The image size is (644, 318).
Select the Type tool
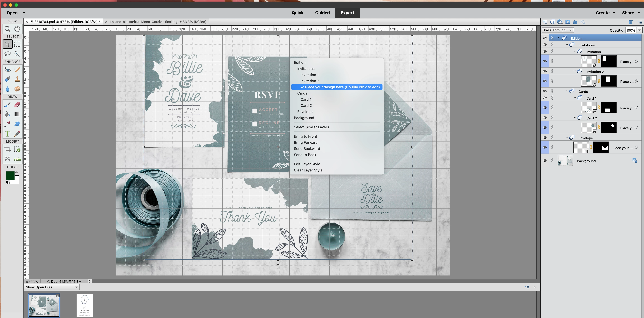click(8, 134)
